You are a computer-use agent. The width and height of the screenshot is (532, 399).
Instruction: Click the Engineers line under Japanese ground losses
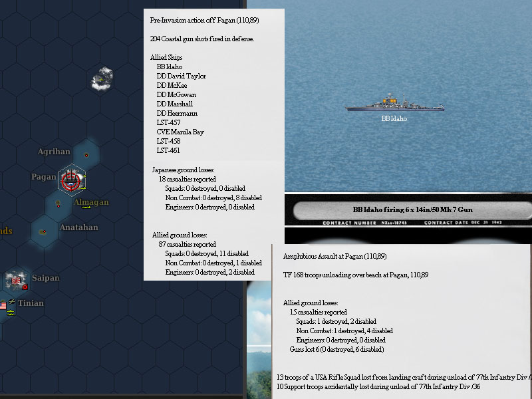tap(210, 207)
